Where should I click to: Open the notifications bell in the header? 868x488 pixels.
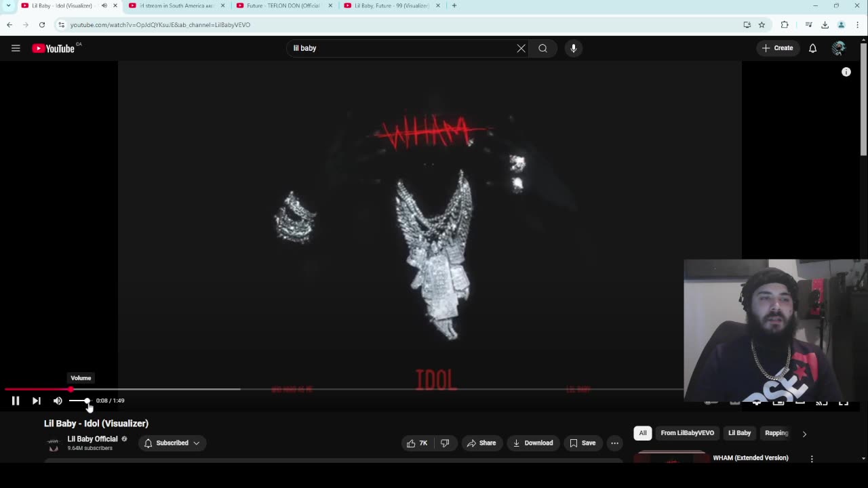[812, 48]
